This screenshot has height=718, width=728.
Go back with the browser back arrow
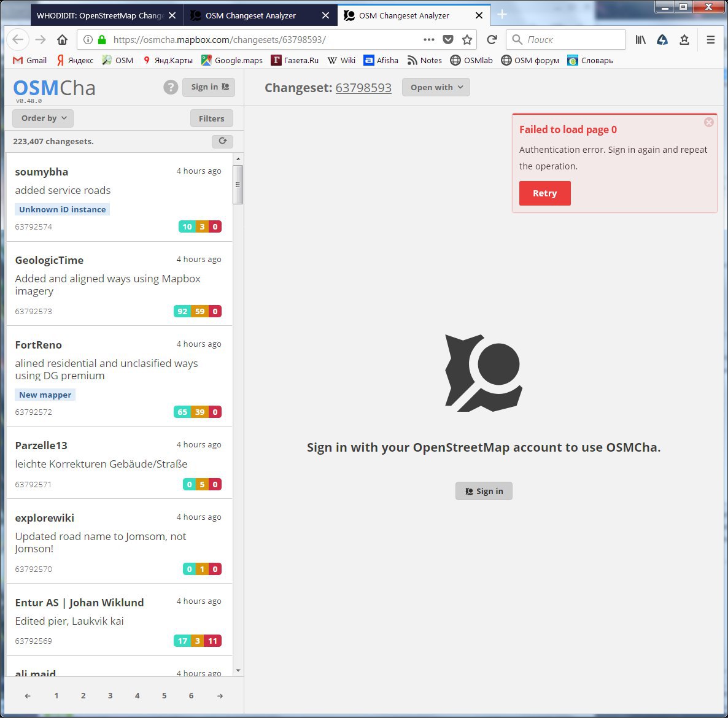18,39
